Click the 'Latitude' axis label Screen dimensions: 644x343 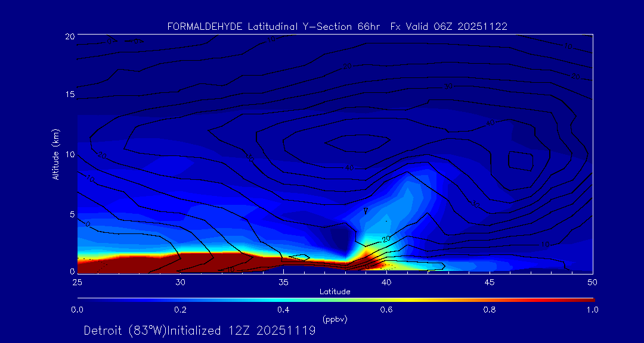(335, 292)
